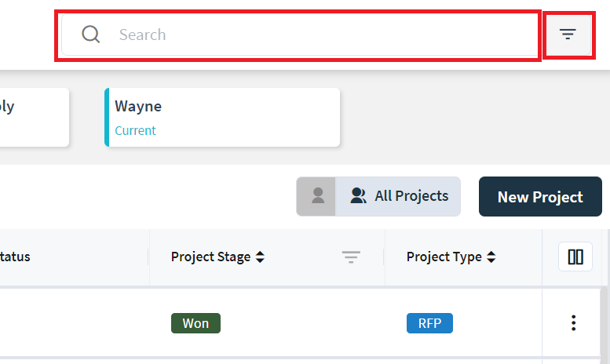Click the people icon in All Projects
The image size is (610, 364).
tap(359, 196)
